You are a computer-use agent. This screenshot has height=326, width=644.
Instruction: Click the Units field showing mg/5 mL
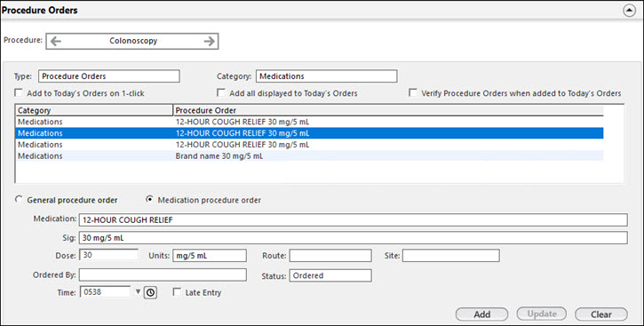210,255
